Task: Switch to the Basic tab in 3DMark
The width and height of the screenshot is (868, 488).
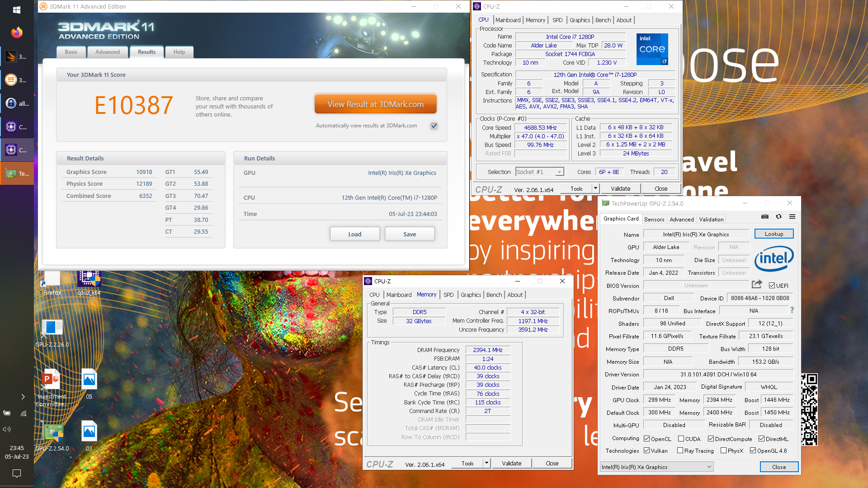Action: [71, 52]
